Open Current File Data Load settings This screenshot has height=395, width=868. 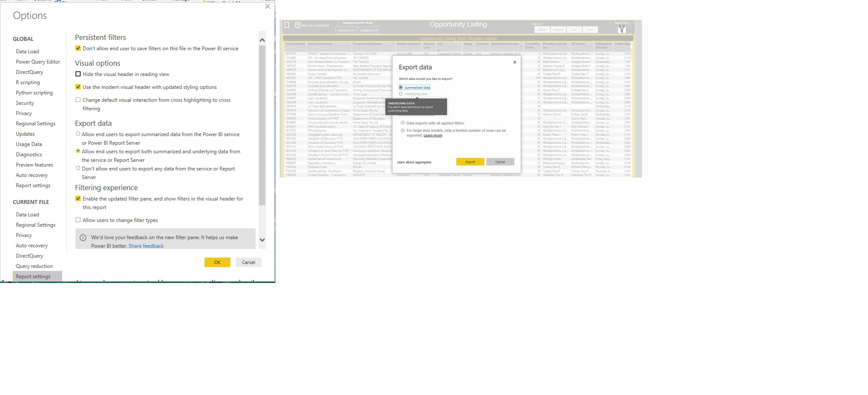[27, 215]
